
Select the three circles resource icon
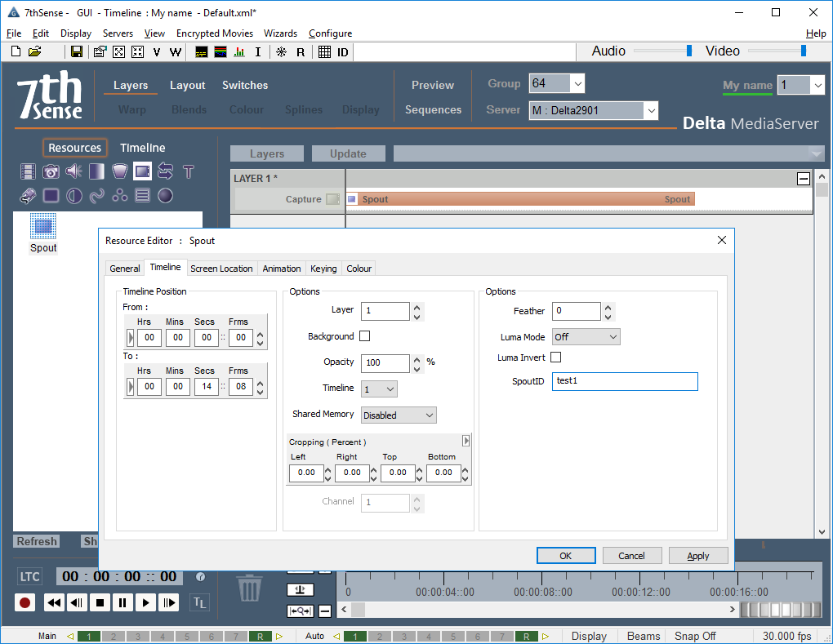tap(119, 196)
